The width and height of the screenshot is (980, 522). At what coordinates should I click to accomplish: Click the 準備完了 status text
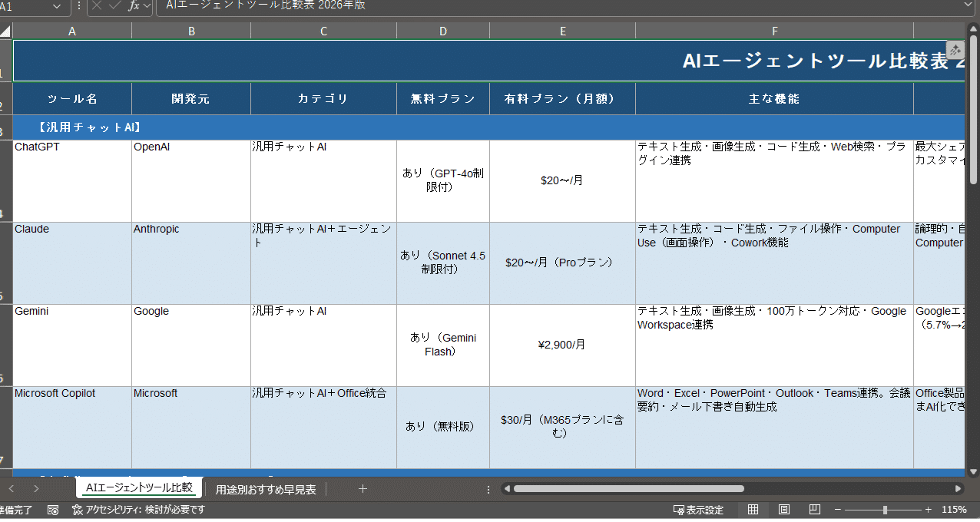point(16,510)
